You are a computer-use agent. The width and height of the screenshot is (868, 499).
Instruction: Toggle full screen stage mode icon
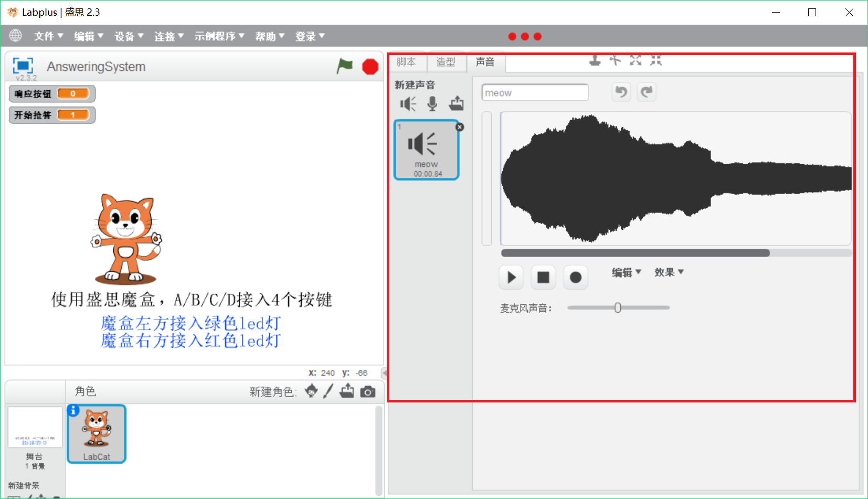coord(23,66)
